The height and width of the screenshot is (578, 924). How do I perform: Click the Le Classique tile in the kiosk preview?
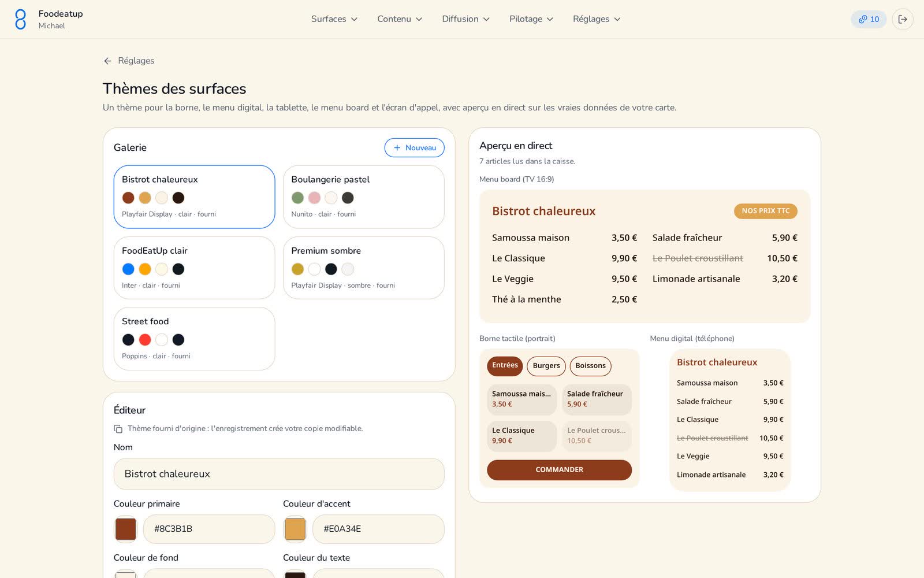point(521,436)
